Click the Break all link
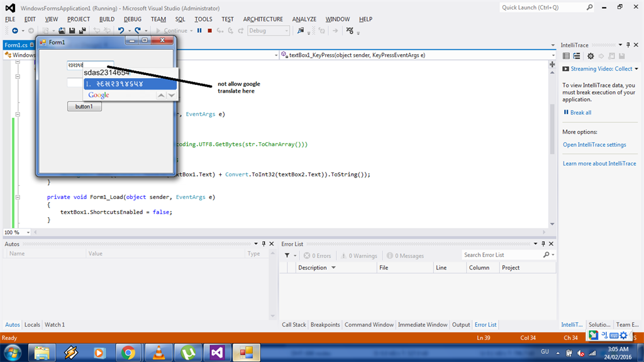 pos(580,113)
